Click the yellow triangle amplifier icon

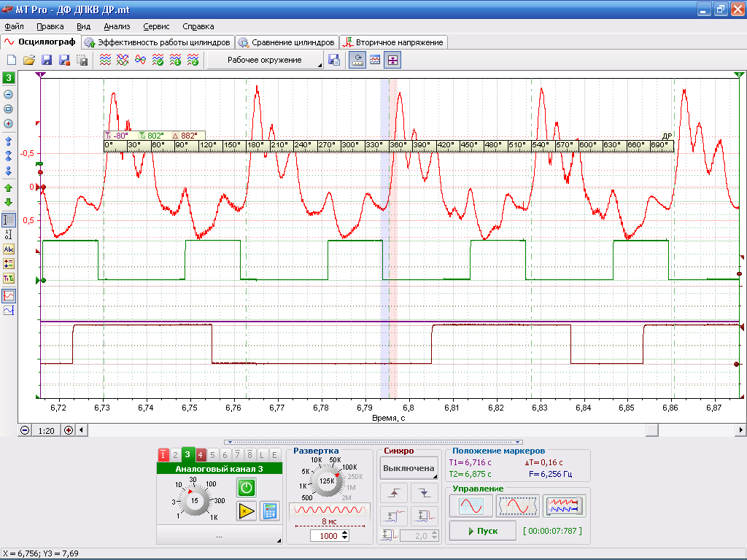pyautogui.click(x=247, y=511)
